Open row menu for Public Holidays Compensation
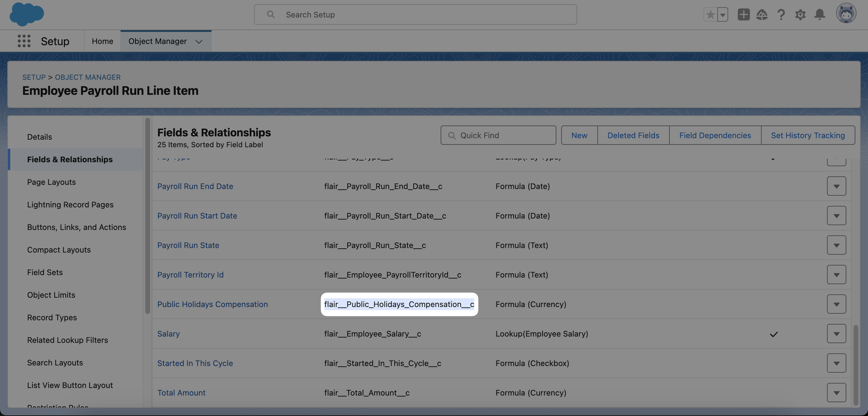 pos(836,304)
